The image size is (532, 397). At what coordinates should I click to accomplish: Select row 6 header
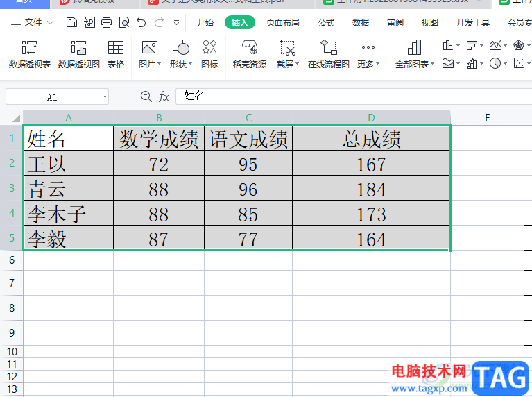click(x=12, y=260)
